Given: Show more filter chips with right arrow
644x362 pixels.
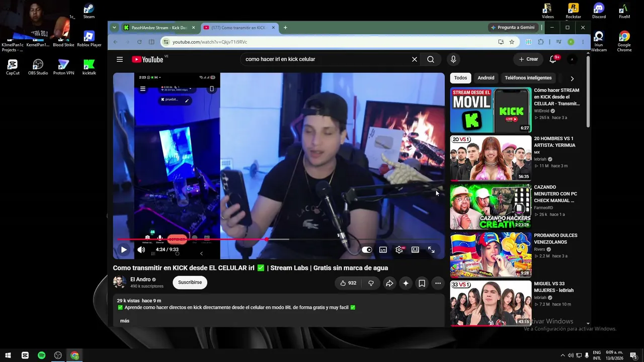Looking at the screenshot, I should tap(572, 78).
